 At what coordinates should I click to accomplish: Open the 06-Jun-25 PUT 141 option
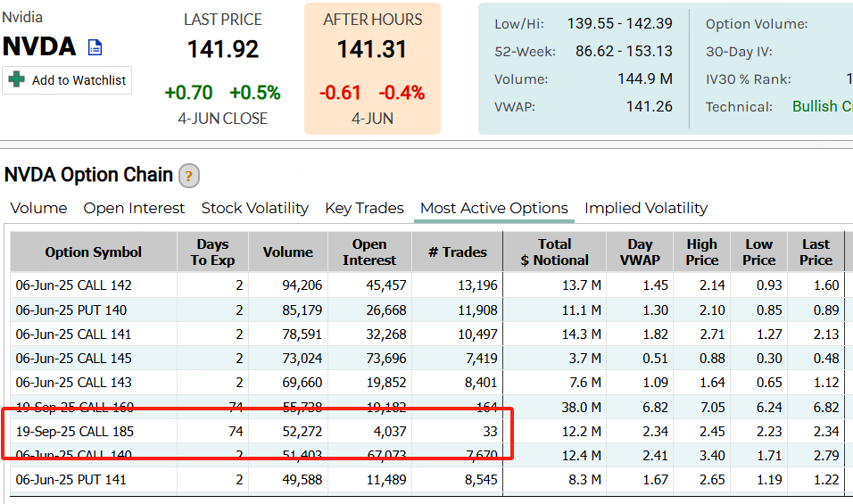click(x=70, y=480)
